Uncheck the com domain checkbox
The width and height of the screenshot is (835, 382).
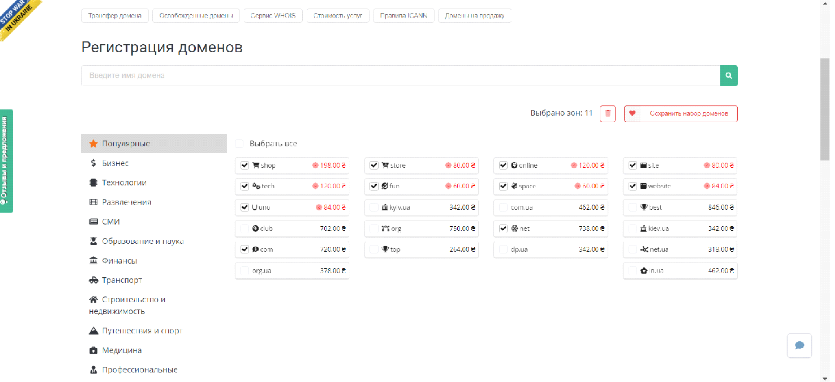coord(244,249)
